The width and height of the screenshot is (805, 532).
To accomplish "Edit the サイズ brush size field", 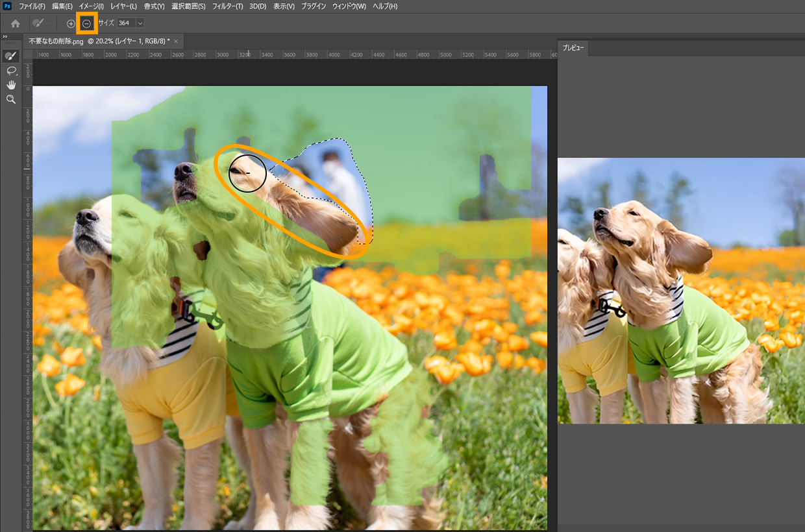I will click(125, 23).
